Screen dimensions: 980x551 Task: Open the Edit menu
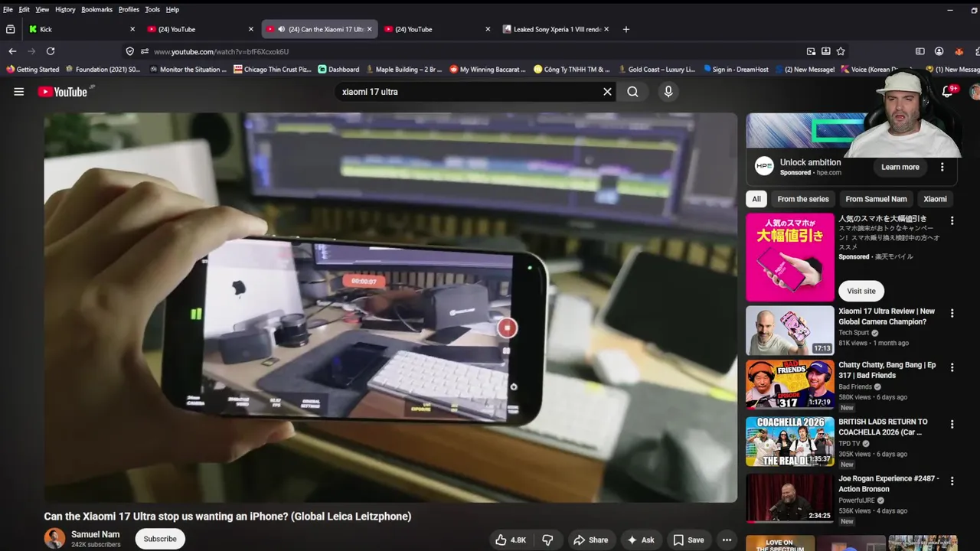pos(24,9)
